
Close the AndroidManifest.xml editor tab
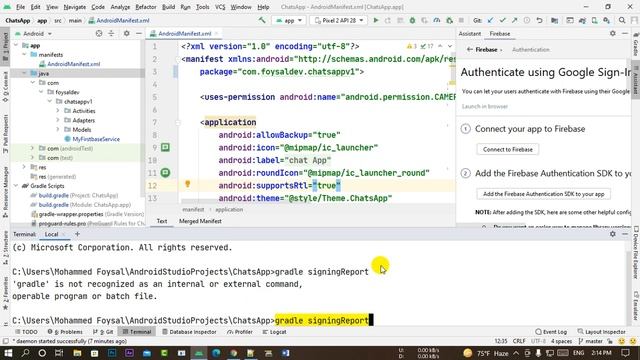(x=217, y=33)
